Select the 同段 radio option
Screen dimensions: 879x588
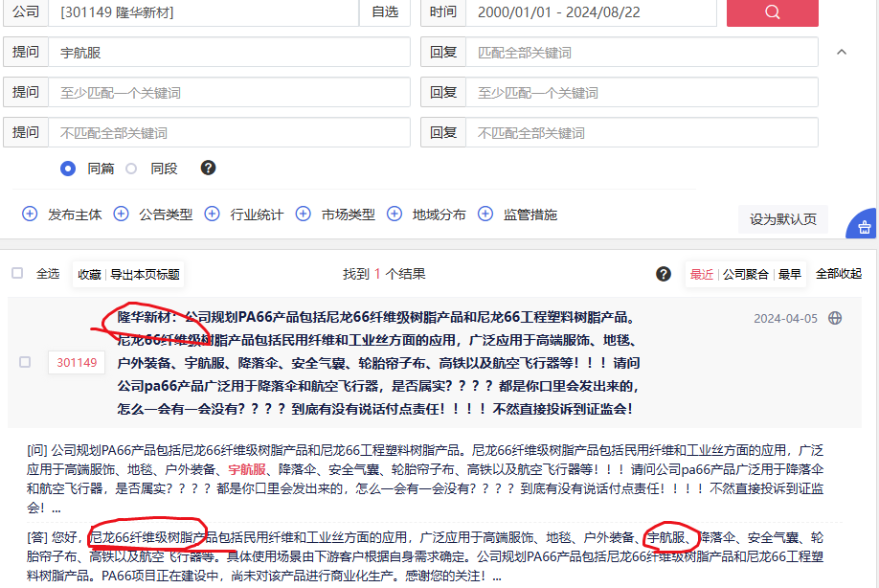pos(131,169)
